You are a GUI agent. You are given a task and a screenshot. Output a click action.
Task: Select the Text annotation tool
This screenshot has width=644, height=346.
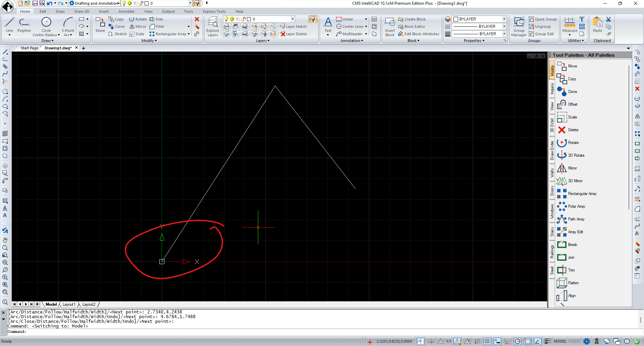tap(328, 26)
